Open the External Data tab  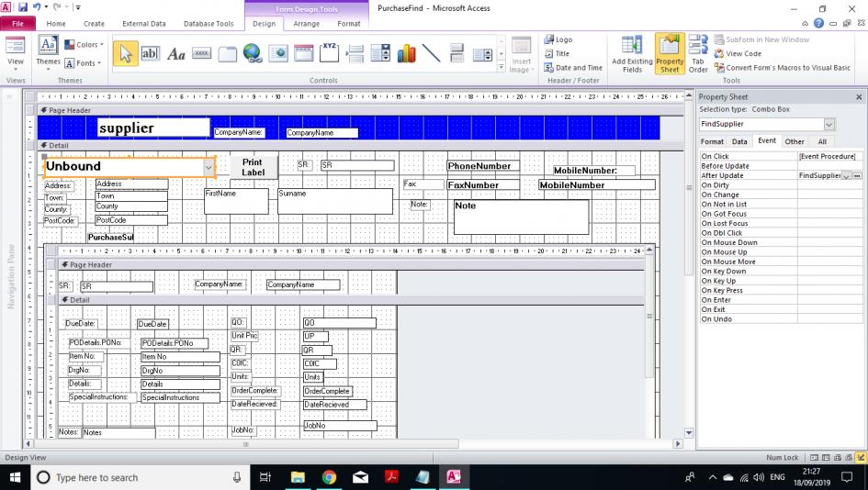[x=144, y=24]
